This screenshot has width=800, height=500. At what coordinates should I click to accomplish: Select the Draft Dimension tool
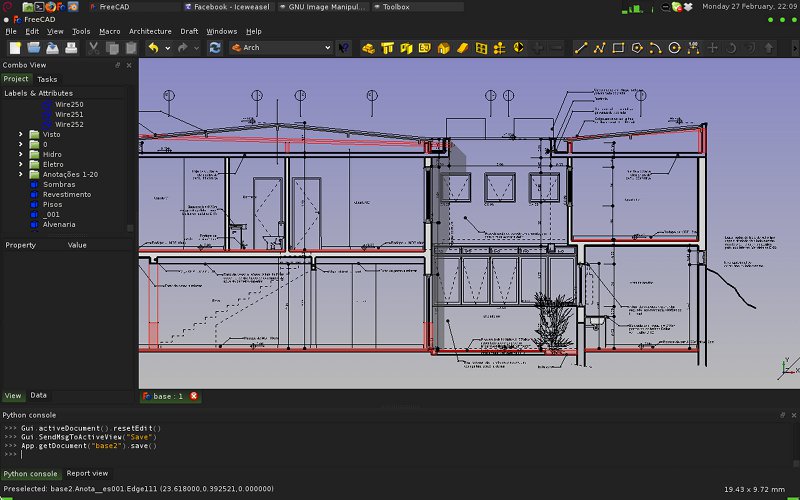[x=693, y=48]
